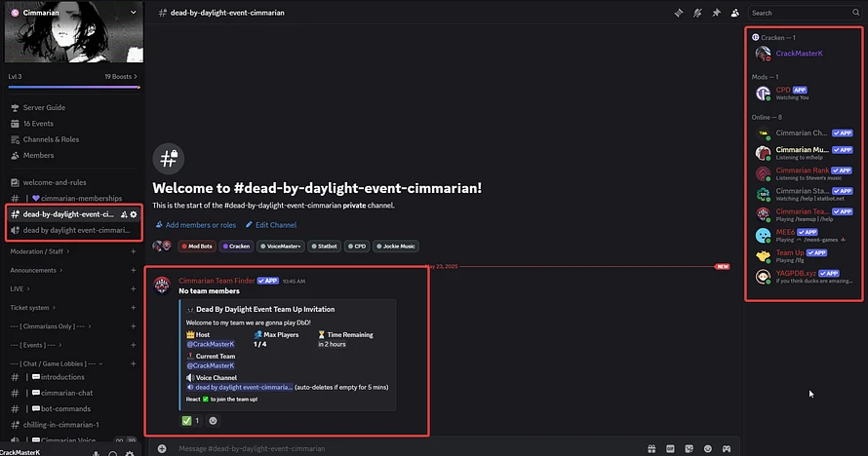Expand the Ticket system category

[32, 308]
